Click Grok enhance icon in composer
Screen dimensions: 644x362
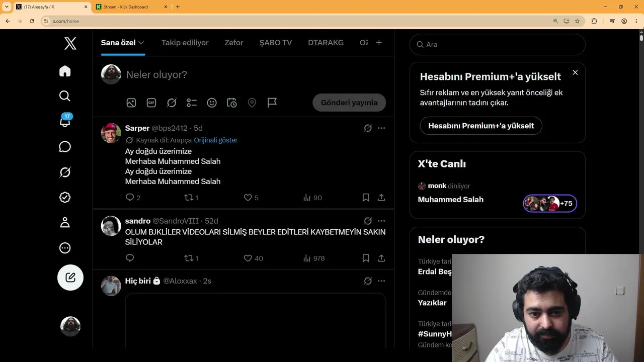[x=172, y=103]
